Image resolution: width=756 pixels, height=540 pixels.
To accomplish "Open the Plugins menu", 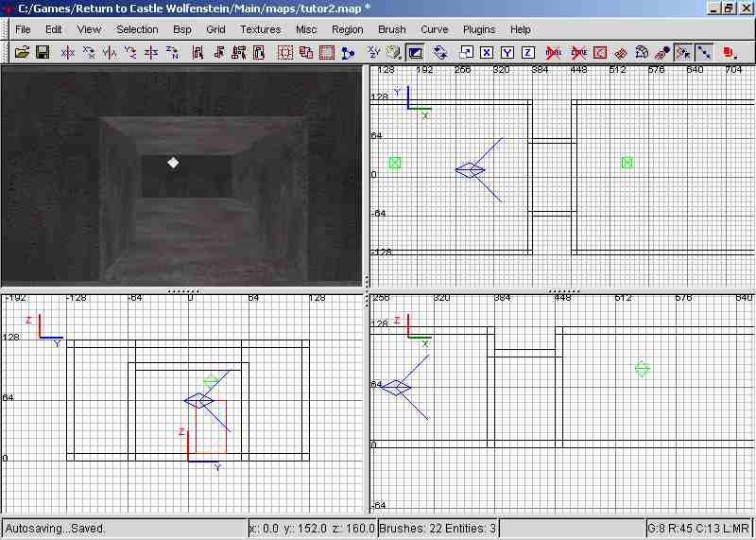I will pos(479,29).
